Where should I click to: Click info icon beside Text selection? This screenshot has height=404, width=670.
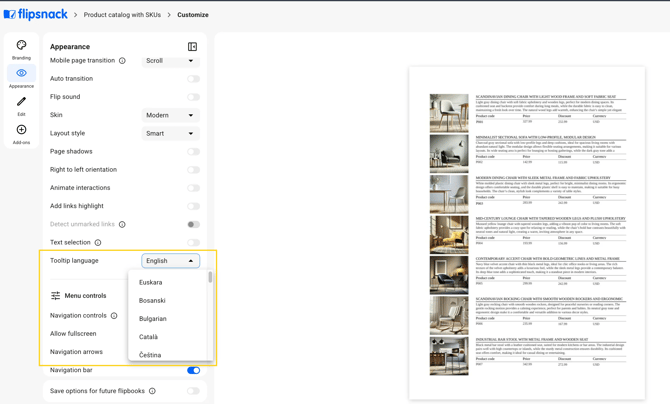coord(98,243)
